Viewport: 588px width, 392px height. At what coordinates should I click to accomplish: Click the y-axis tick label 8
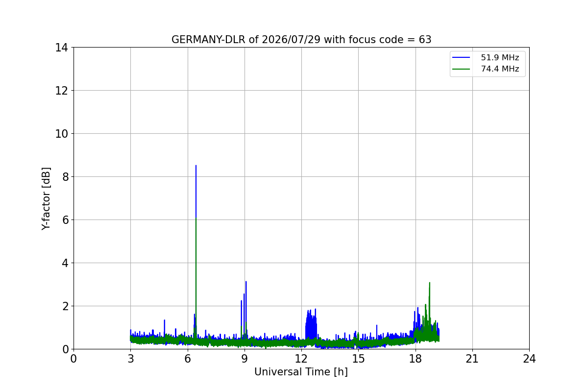click(65, 176)
